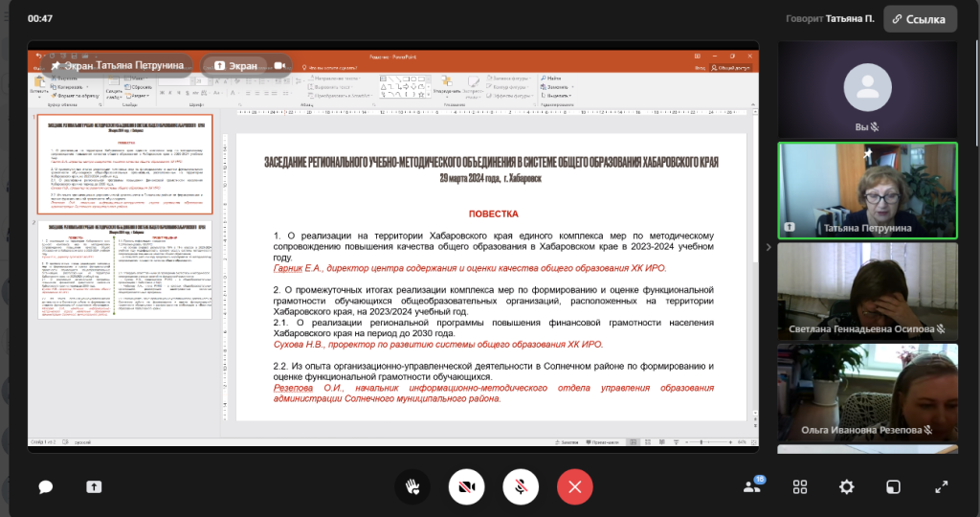Unmute the microphone

(521, 486)
